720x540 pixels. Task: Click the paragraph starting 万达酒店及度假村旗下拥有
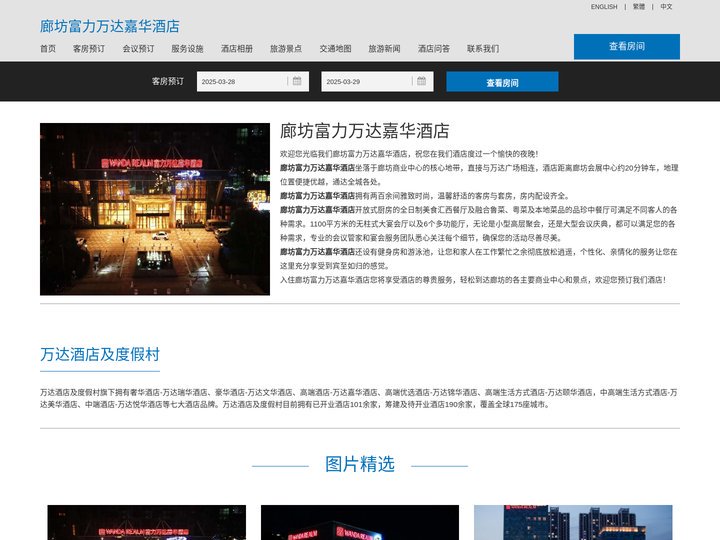[x=359, y=398]
